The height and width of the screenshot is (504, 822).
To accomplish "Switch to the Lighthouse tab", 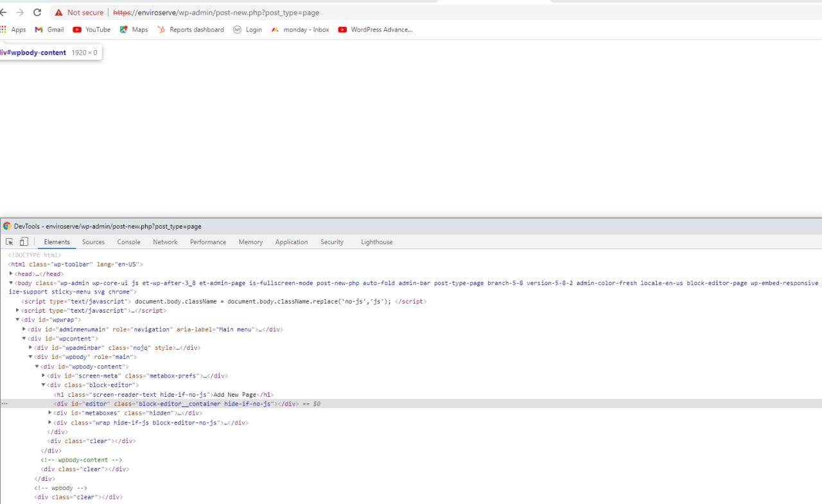I will pos(377,242).
